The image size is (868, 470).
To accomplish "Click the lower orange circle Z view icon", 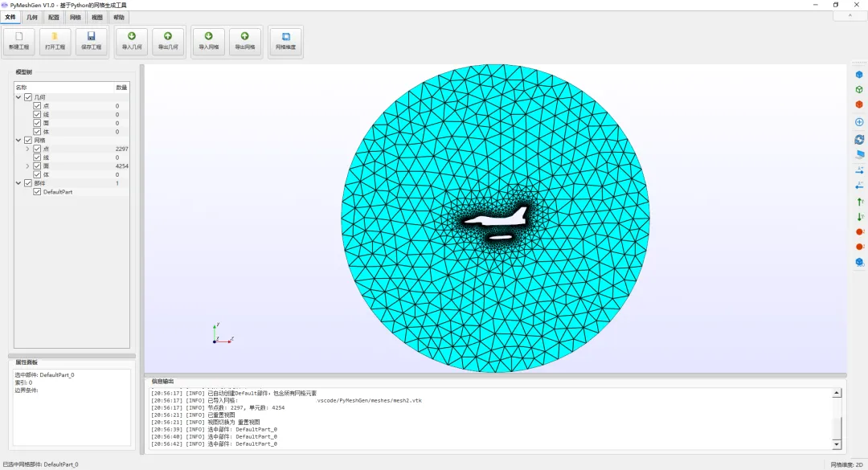I will click(859, 247).
